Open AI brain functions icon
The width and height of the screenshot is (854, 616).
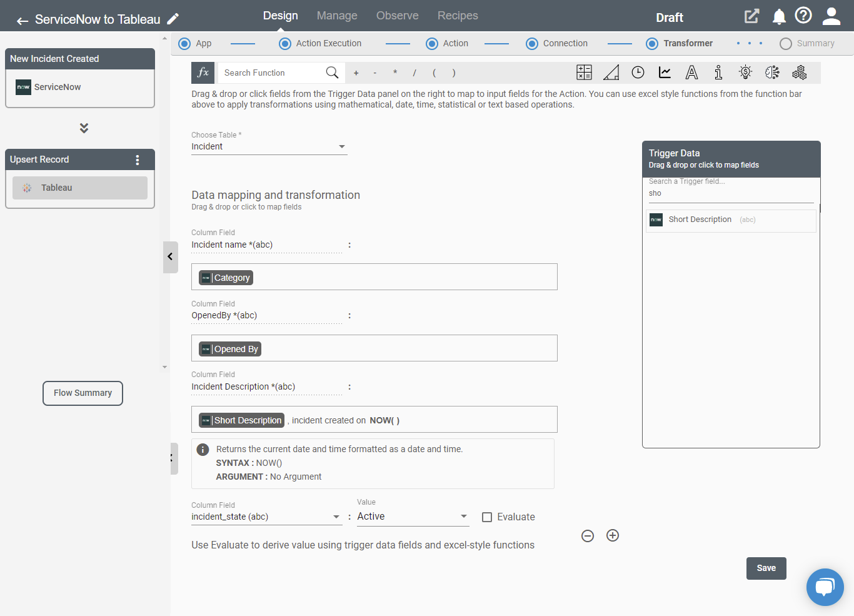pos(772,73)
